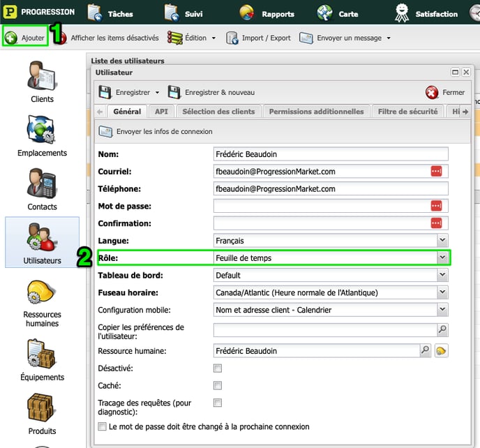Click the red icon in Courriel field
Viewport: 480px width, 448px height.
click(x=436, y=172)
